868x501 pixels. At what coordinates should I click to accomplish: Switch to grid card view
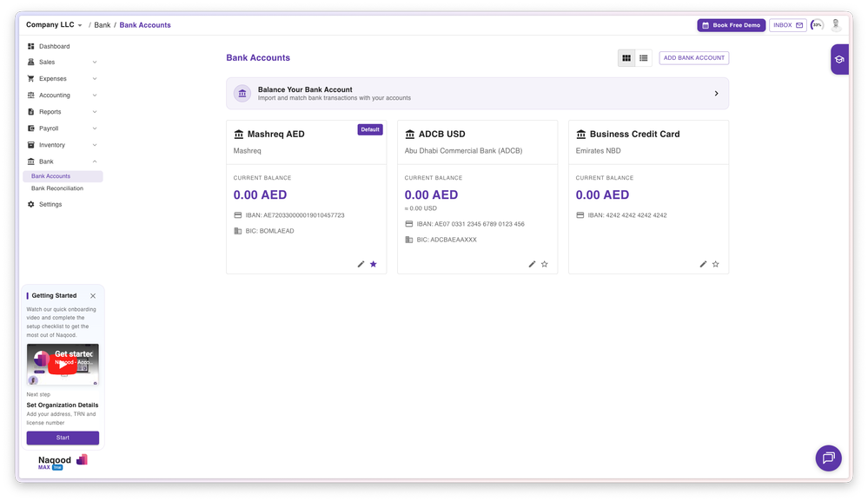point(626,58)
